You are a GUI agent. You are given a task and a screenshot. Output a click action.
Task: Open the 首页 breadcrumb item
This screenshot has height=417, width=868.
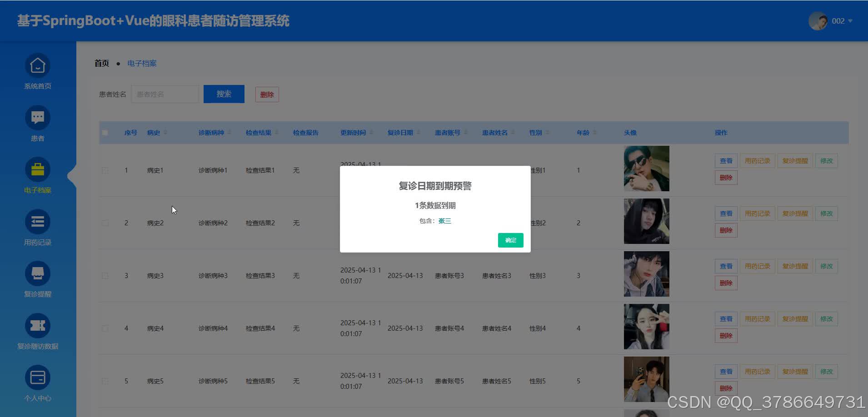[101, 63]
